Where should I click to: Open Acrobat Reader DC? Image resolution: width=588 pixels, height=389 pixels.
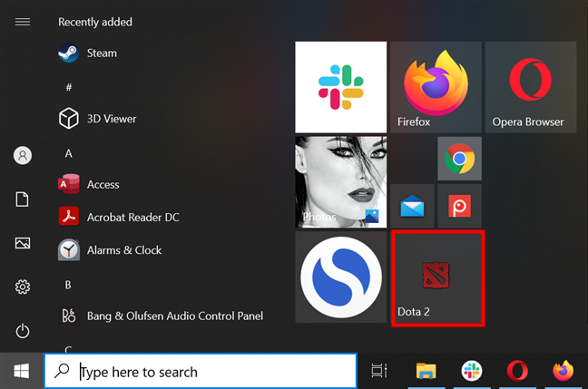(x=119, y=218)
